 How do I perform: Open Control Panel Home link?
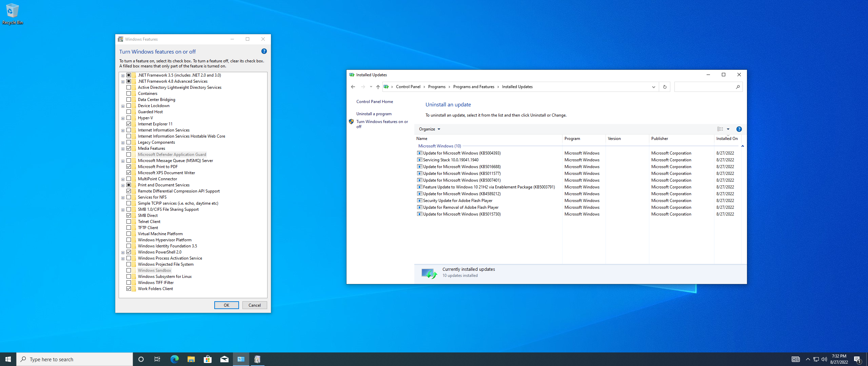point(375,102)
